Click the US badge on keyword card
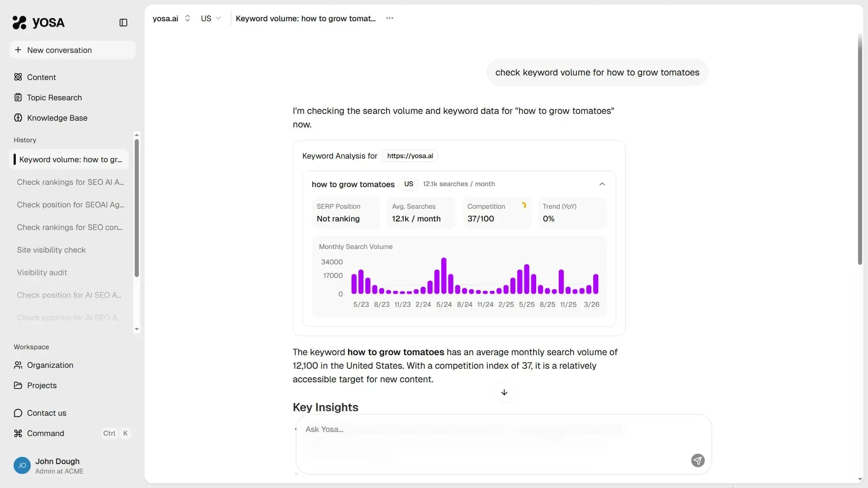Screen dimensions: 868x488 [x=408, y=184]
